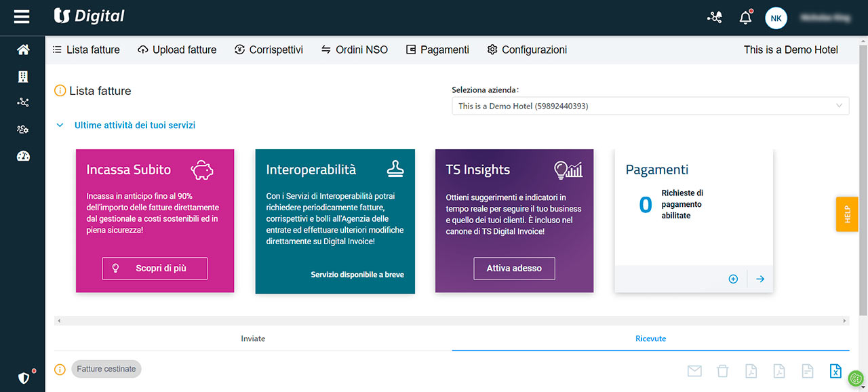Click the "0" count in Pagamenti card

point(646,205)
